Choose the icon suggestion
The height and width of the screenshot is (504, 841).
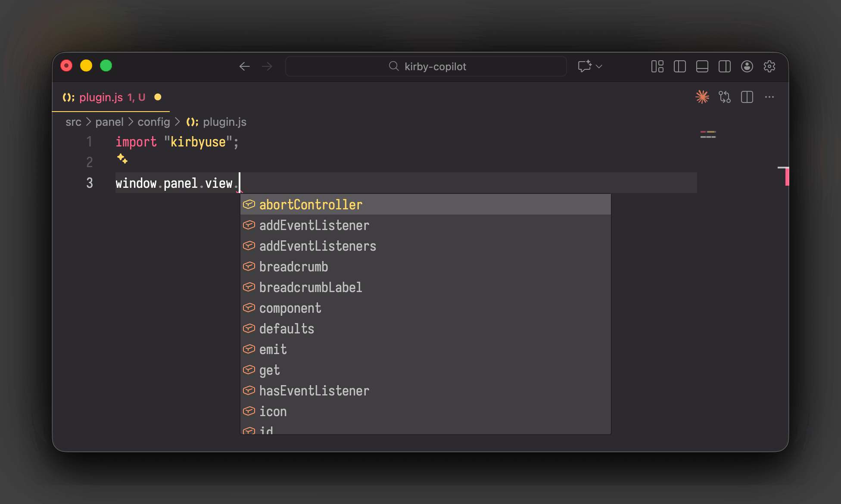(426, 411)
